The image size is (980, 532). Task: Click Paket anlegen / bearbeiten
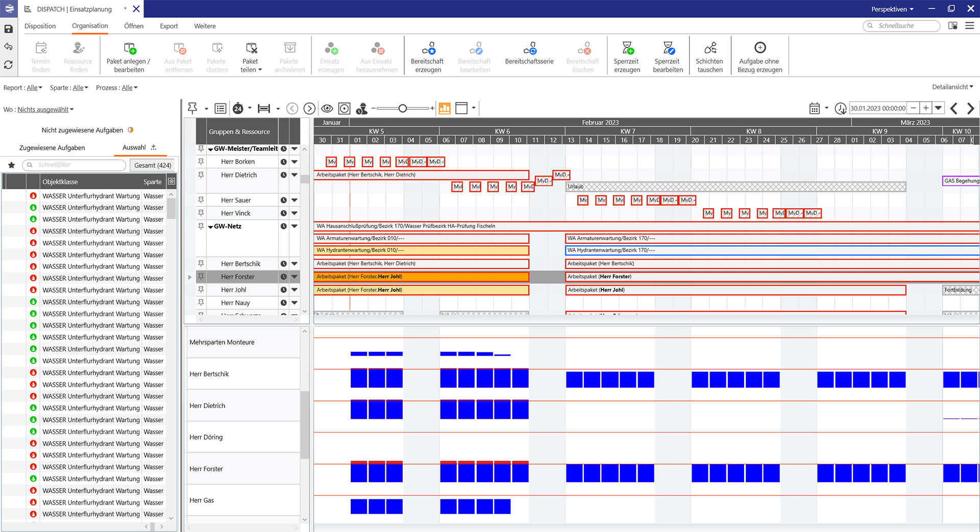[x=129, y=57]
